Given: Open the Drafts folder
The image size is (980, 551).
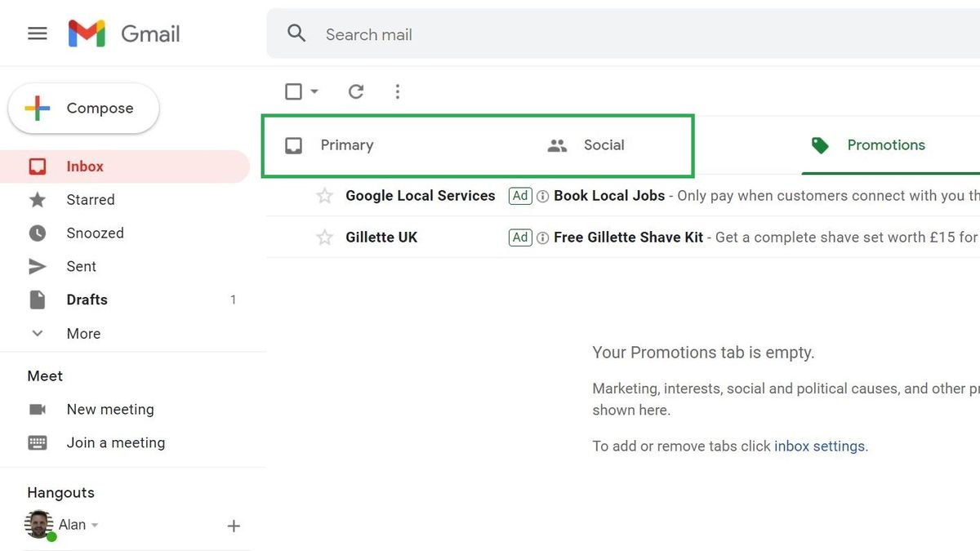Looking at the screenshot, I should [x=87, y=300].
